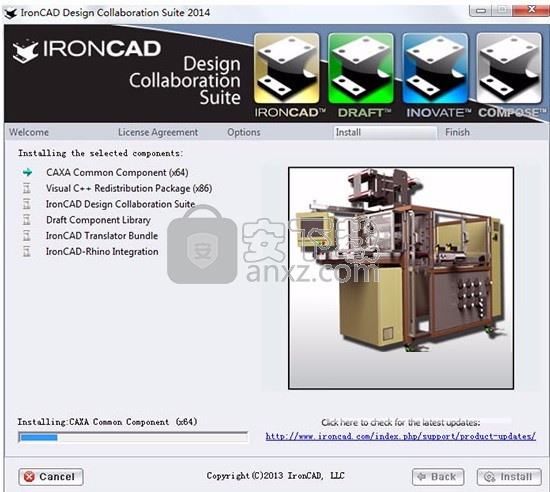Select the CAXA Common Component (x64) entry
The height and width of the screenshot is (492, 550).
click(117, 173)
